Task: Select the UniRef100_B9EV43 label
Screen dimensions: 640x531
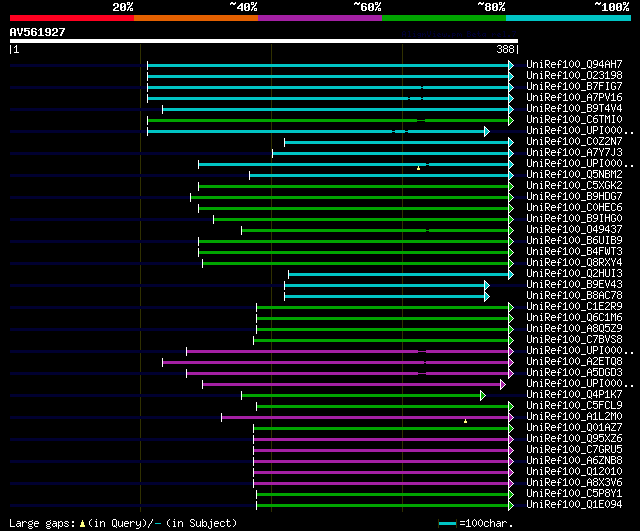Action: [x=574, y=285]
